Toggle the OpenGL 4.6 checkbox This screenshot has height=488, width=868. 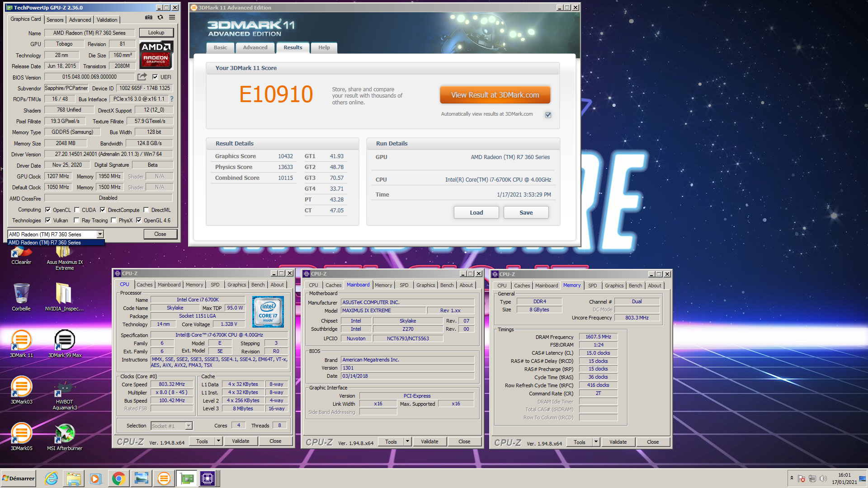tap(139, 220)
